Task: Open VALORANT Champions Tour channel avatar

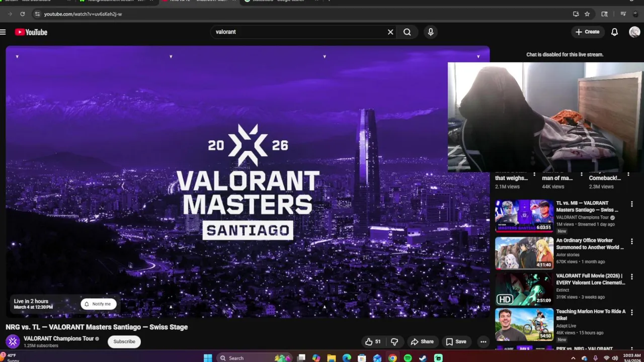Action: click(x=13, y=341)
